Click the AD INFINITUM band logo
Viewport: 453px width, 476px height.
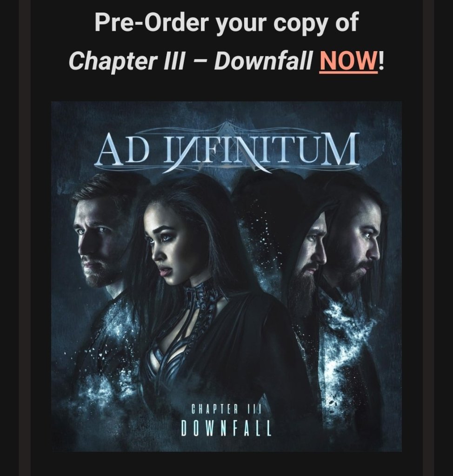pos(227,150)
